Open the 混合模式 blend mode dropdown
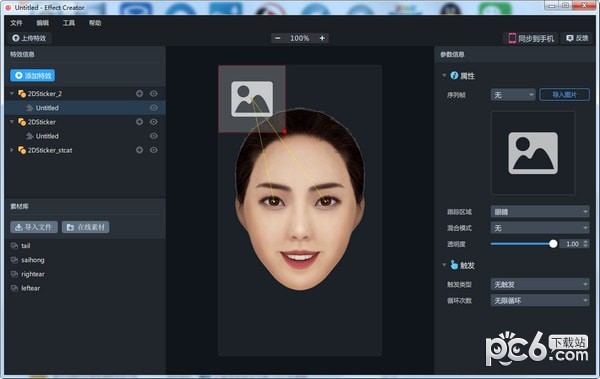Screen dimensions: 600x379 point(540,228)
